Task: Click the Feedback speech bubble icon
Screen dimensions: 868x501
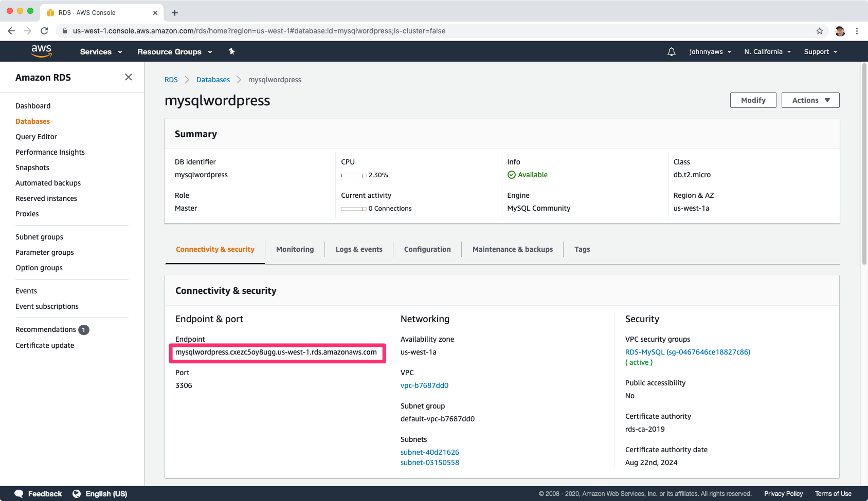Action: click(x=19, y=494)
